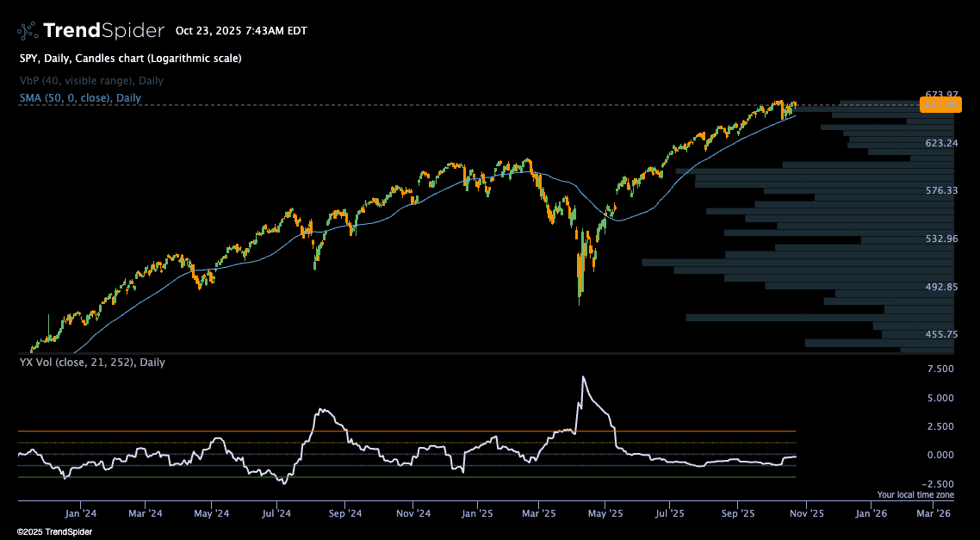The image size is (980, 540).
Task: Click 'Your local time zone' text
Action: coord(915,495)
